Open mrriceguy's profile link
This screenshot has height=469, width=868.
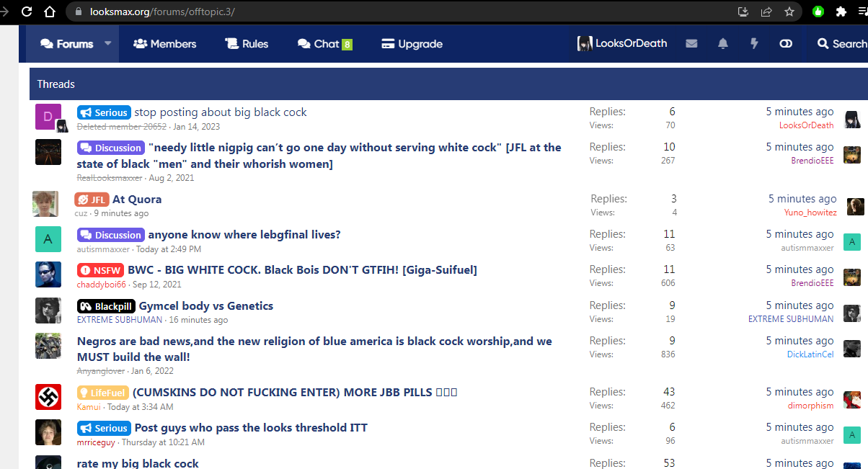96,442
